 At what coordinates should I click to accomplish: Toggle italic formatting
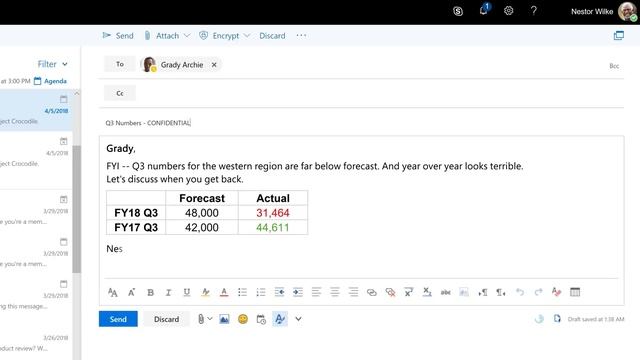pyautogui.click(x=168, y=292)
